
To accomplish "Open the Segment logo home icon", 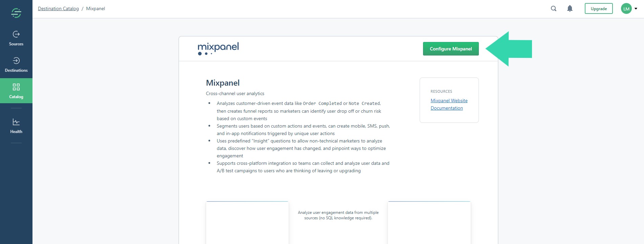I will (x=16, y=13).
